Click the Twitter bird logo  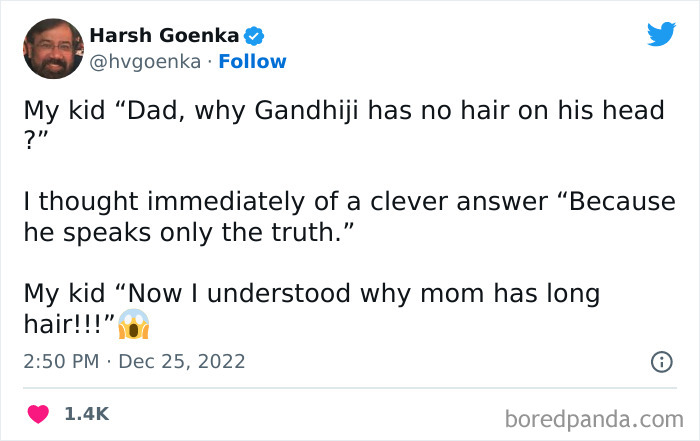(x=661, y=34)
